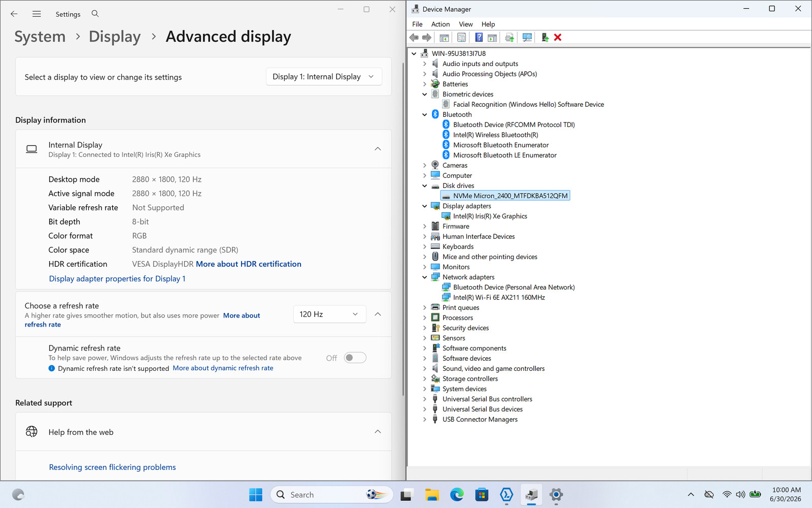Click the Windows Start button on taskbar
812x508 pixels.
point(256,495)
